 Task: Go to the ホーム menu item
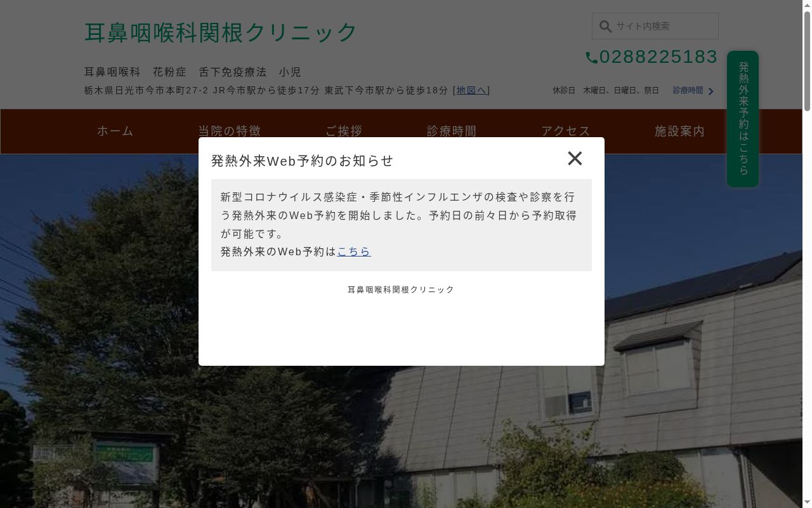[115, 131]
